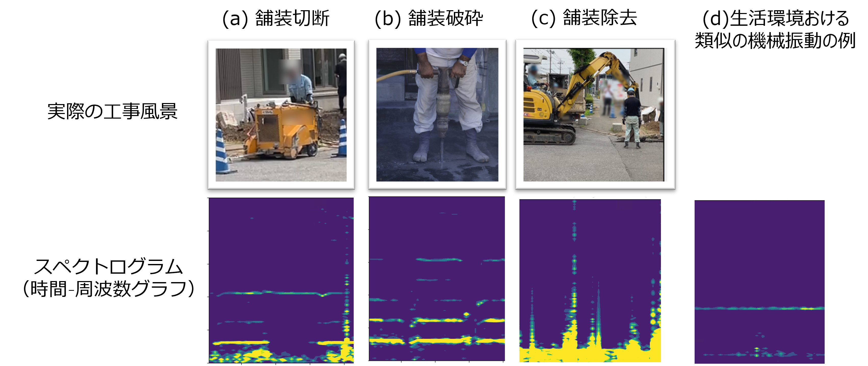The width and height of the screenshot is (868, 366).
Task: Click the label '(時間-周波数グラフ)'
Action: [x=109, y=289]
